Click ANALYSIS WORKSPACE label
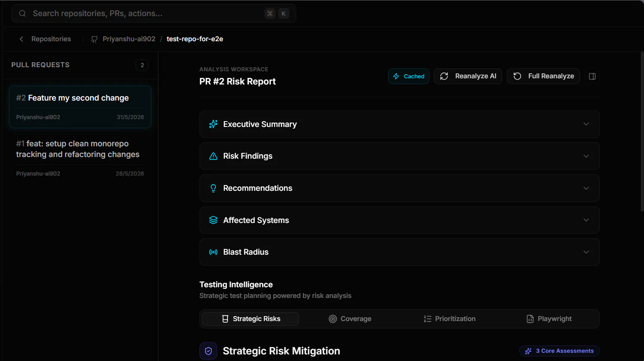Viewport: 644px width, 361px height. (234, 69)
